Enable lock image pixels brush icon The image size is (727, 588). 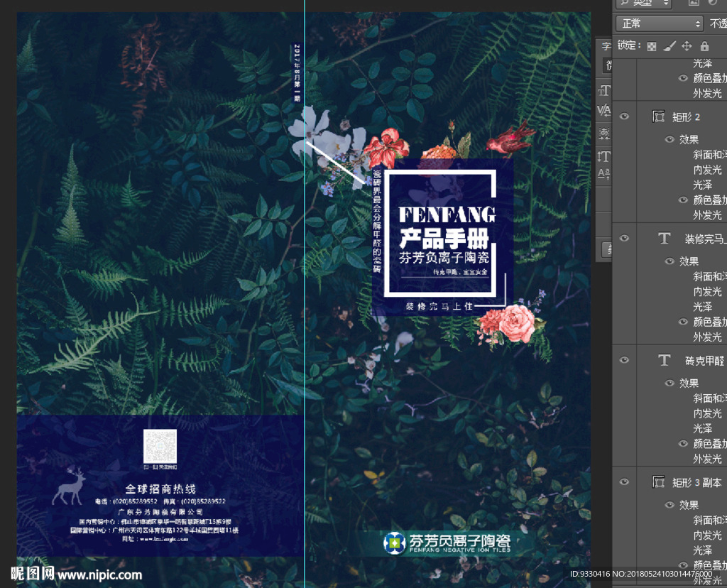click(669, 46)
